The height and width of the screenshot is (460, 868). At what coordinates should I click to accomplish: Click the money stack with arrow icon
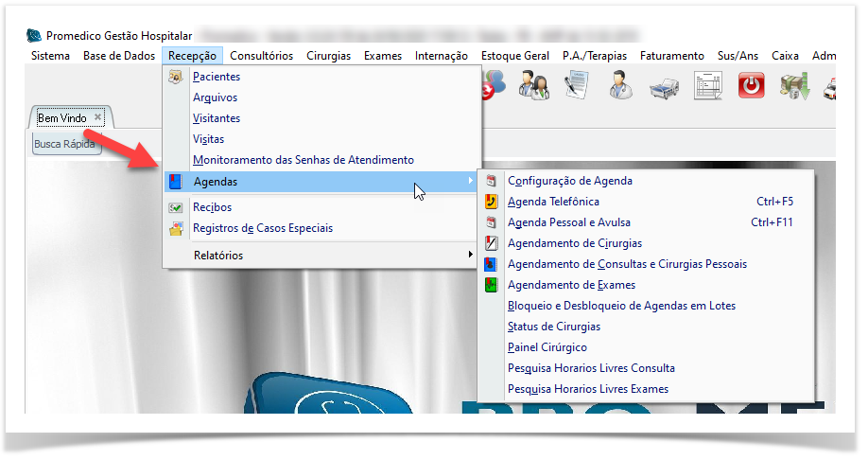click(x=794, y=86)
